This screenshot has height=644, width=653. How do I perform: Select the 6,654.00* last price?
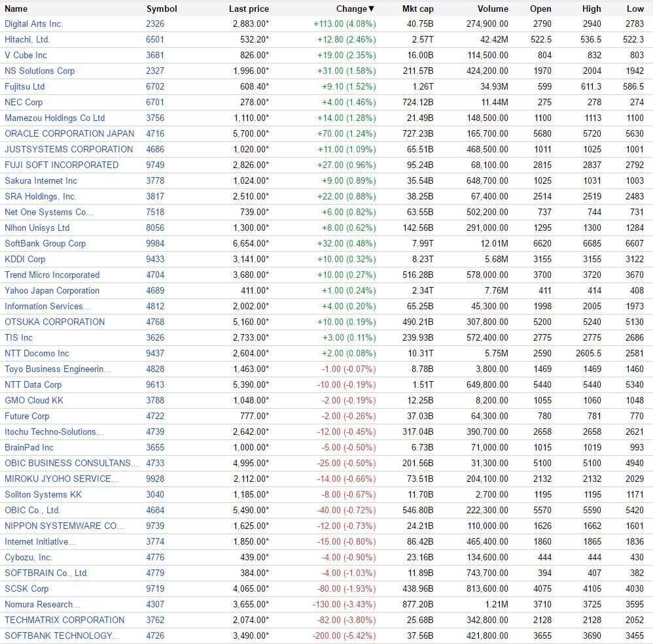tap(251, 244)
